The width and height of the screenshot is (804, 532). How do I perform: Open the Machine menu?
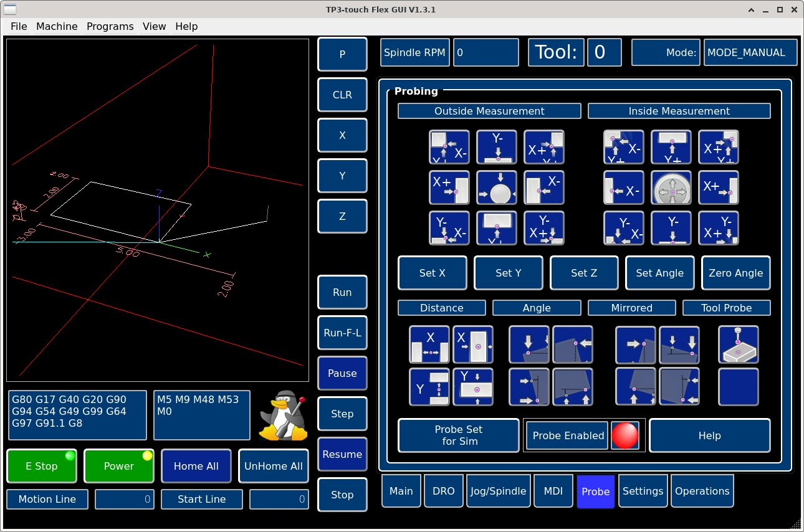[x=57, y=26]
